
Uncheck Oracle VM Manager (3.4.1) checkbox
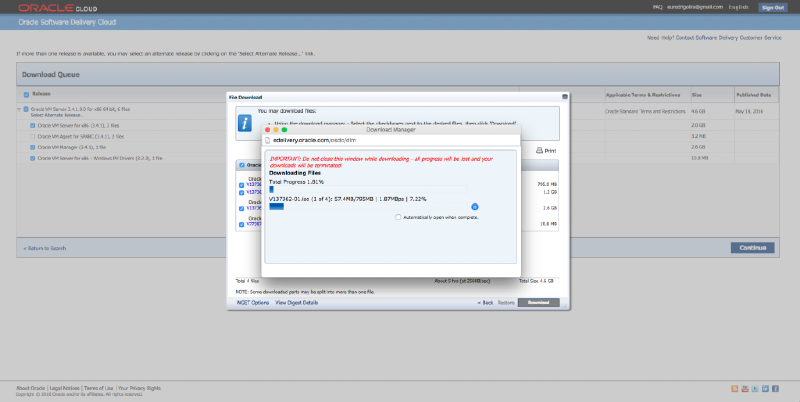pos(33,147)
